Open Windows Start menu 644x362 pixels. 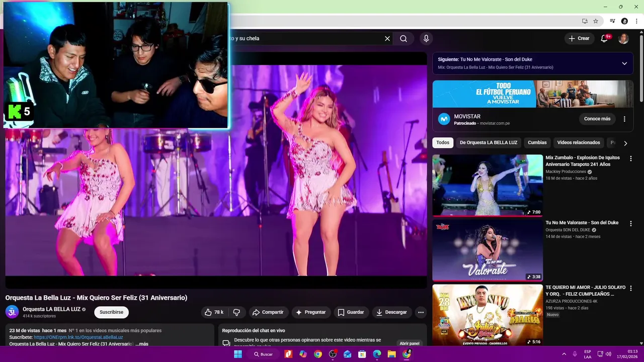click(x=238, y=354)
